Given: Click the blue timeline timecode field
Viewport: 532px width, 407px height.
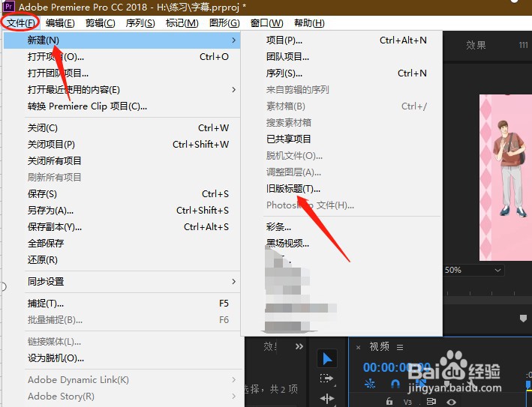Looking at the screenshot, I should pos(396,367).
